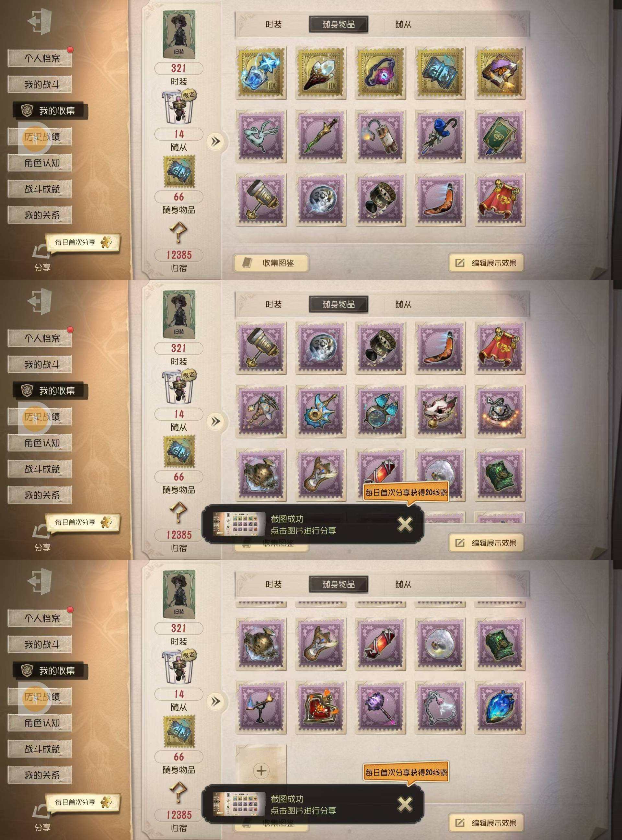Viewport: 622px width, 840px height.
Task: Choose the silver ring with orange beads
Action: coord(500,411)
